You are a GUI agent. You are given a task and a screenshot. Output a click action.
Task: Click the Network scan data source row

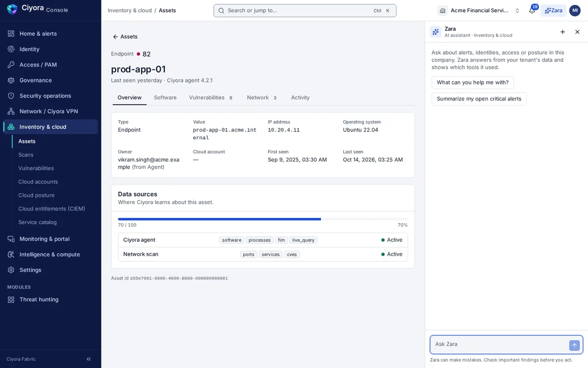click(x=263, y=254)
